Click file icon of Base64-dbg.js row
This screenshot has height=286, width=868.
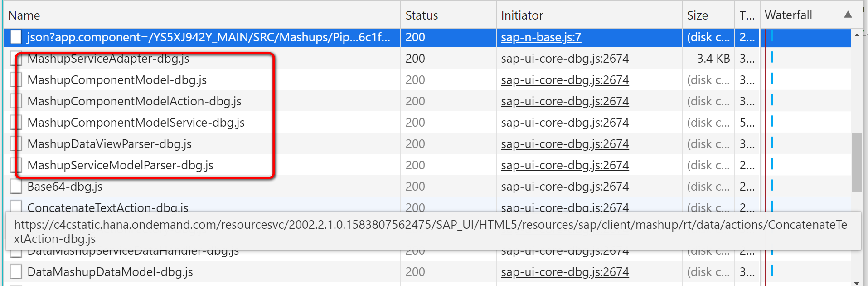[16, 187]
